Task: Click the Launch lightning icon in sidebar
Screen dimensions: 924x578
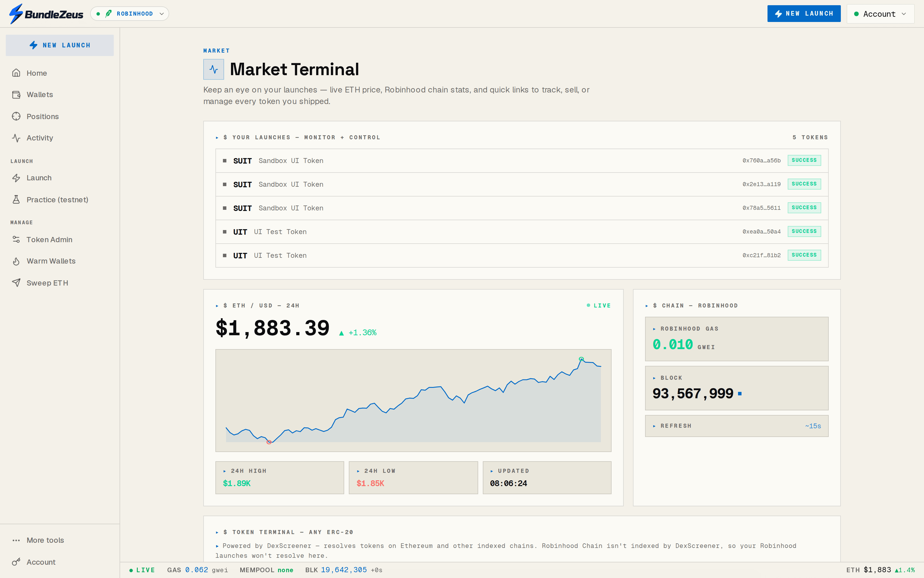Action: point(16,178)
